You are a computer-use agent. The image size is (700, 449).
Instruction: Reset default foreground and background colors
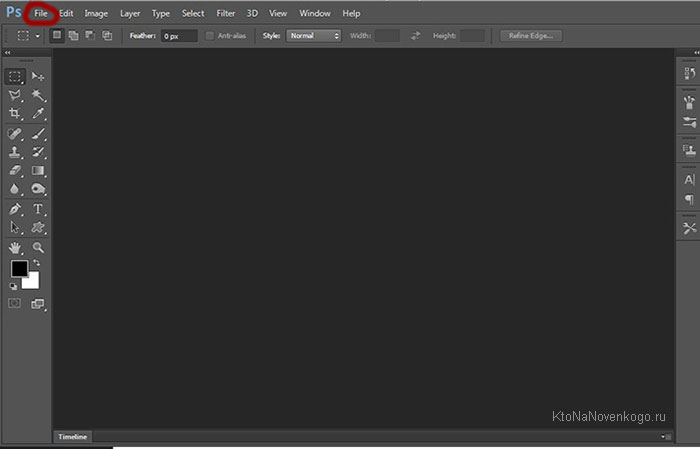coord(13,287)
